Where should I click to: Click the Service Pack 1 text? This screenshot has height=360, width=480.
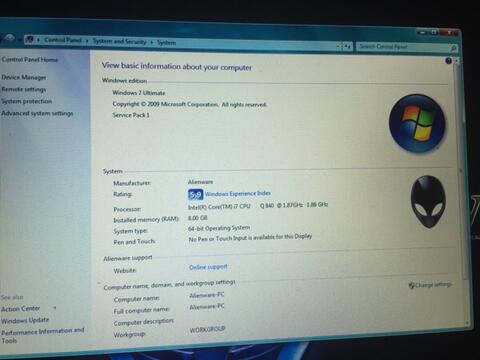click(131, 115)
